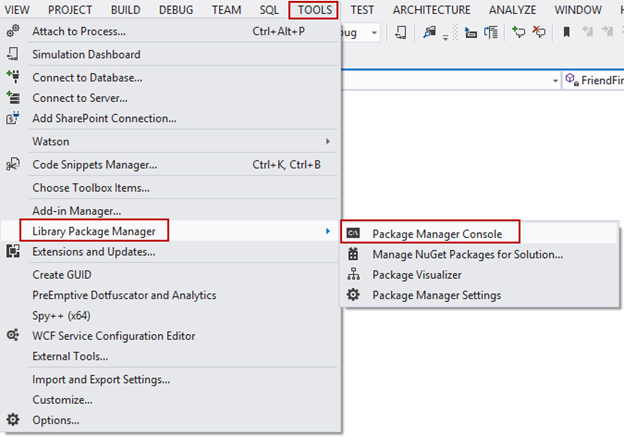Click the Package Manager Settings gear icon
This screenshot has height=437, width=624.
[x=353, y=295]
